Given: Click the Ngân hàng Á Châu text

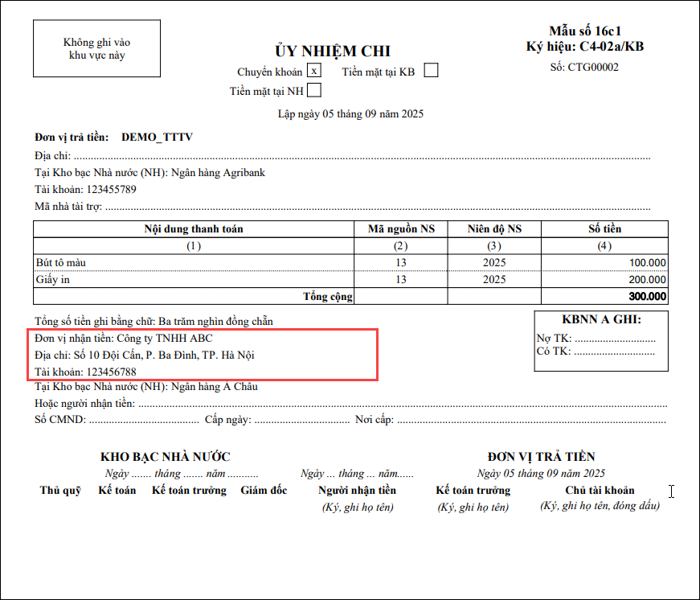Looking at the screenshot, I should point(215,386).
